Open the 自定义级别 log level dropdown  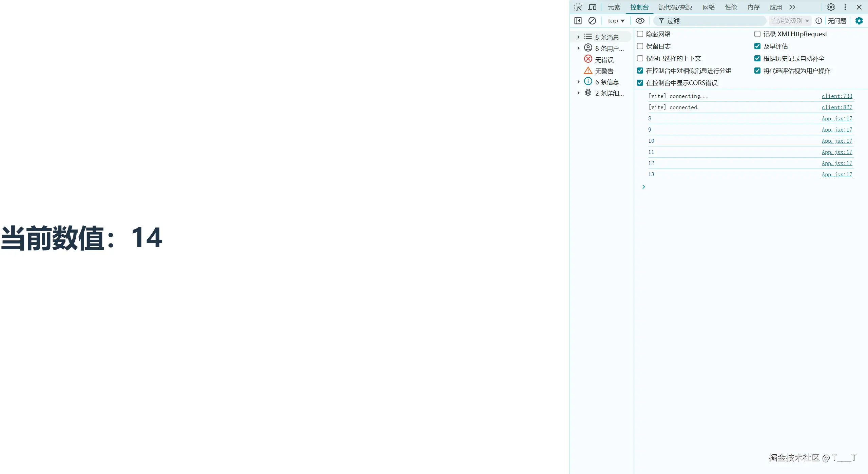pos(790,21)
